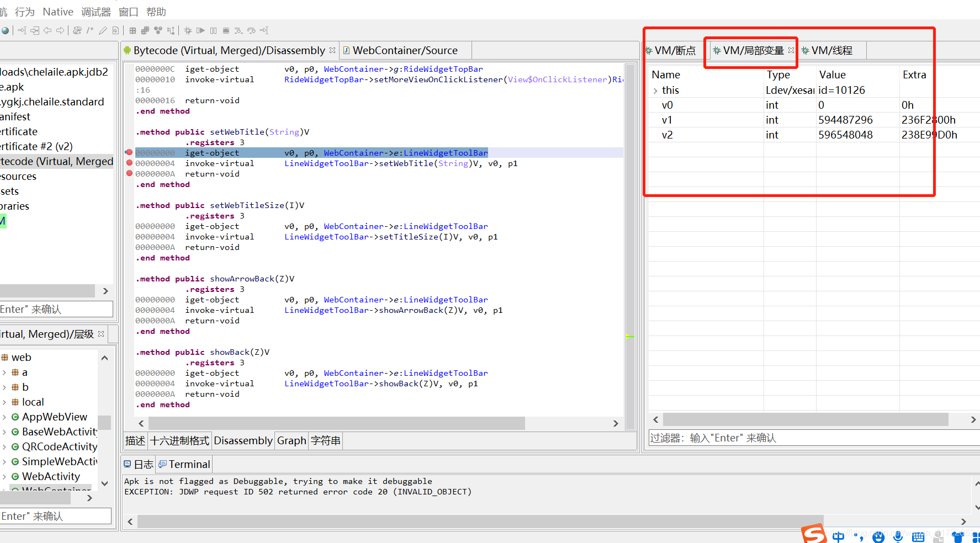The height and width of the screenshot is (543, 980).
Task: Click the jump-to-address arrow toolbar icon
Action: tap(22, 31)
